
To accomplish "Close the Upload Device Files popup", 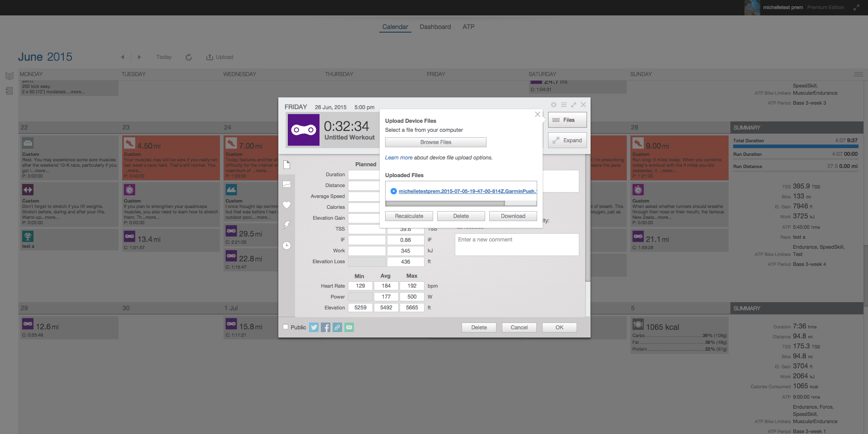I will click(538, 114).
